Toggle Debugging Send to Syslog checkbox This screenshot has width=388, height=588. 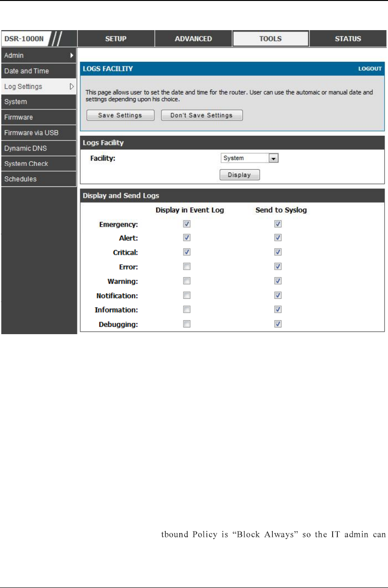click(278, 324)
